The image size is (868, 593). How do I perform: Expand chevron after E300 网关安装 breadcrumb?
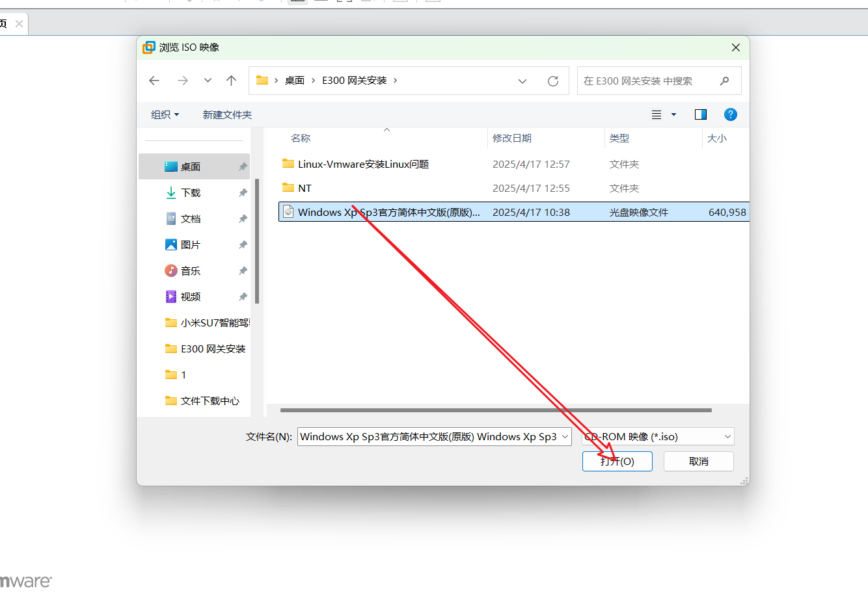point(395,81)
